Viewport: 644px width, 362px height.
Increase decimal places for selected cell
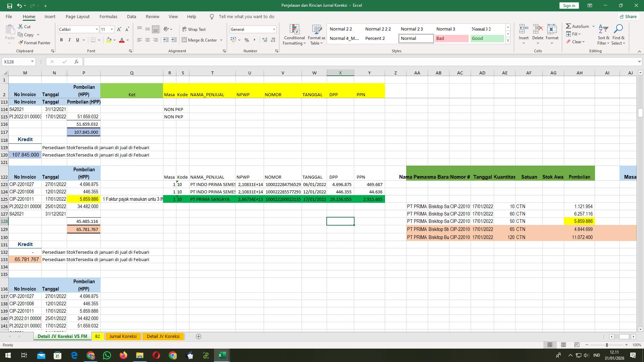click(x=265, y=40)
